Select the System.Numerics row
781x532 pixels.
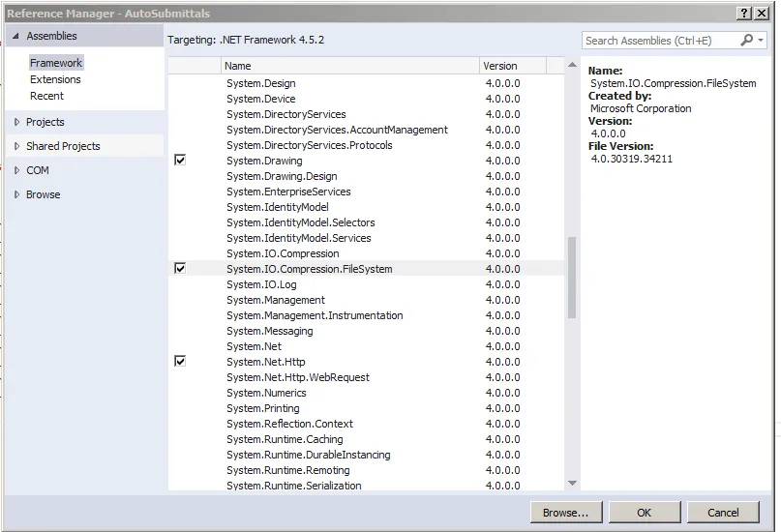pyautogui.click(x=366, y=393)
